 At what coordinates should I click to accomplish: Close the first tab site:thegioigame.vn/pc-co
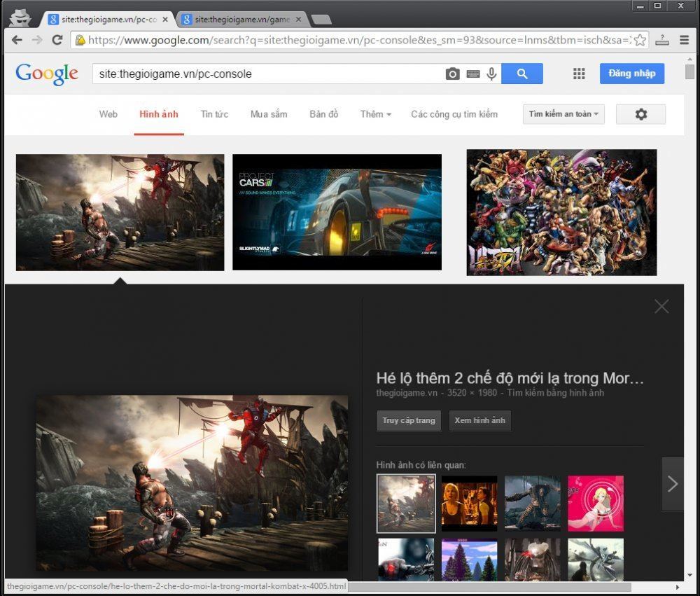(x=165, y=20)
